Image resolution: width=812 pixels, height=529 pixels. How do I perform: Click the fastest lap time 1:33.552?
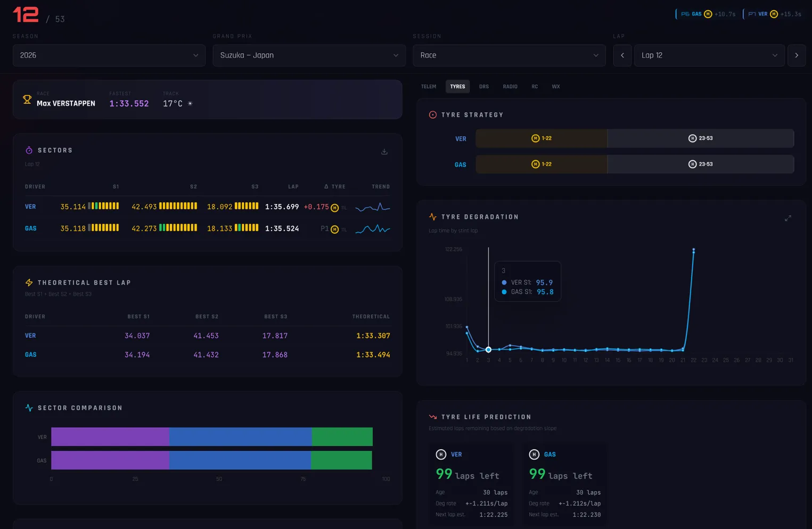point(129,104)
